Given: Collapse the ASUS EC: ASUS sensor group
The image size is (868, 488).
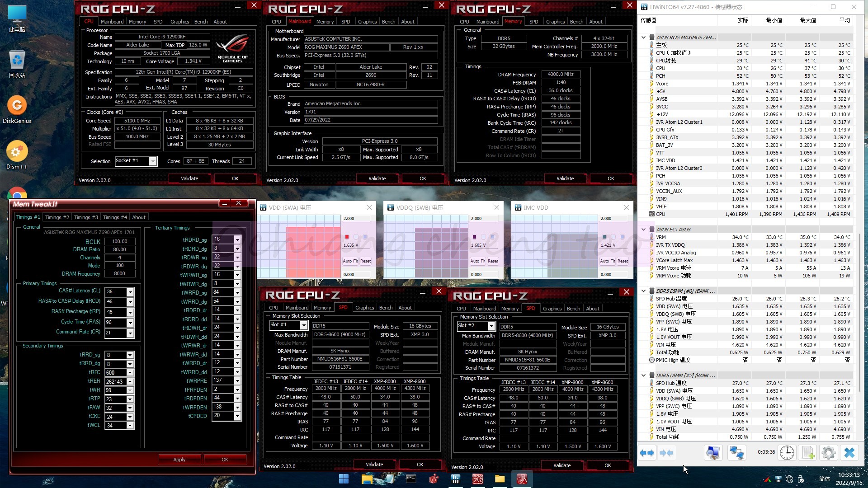Looking at the screenshot, I should 643,230.
